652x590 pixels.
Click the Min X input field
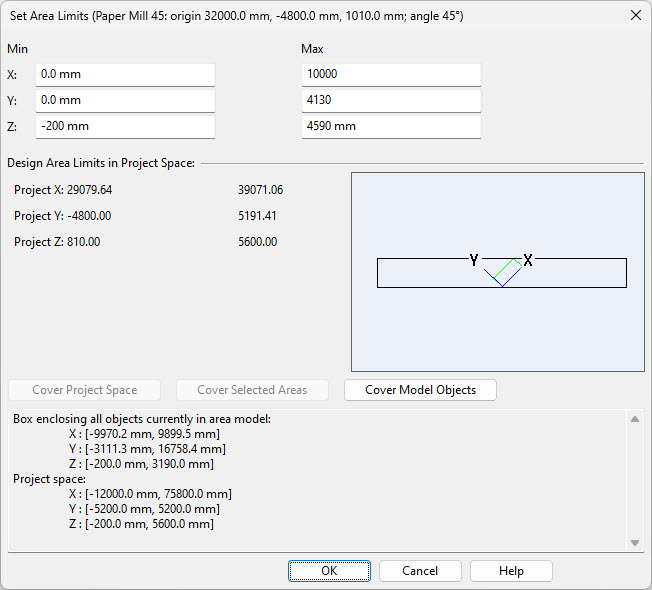125,75
